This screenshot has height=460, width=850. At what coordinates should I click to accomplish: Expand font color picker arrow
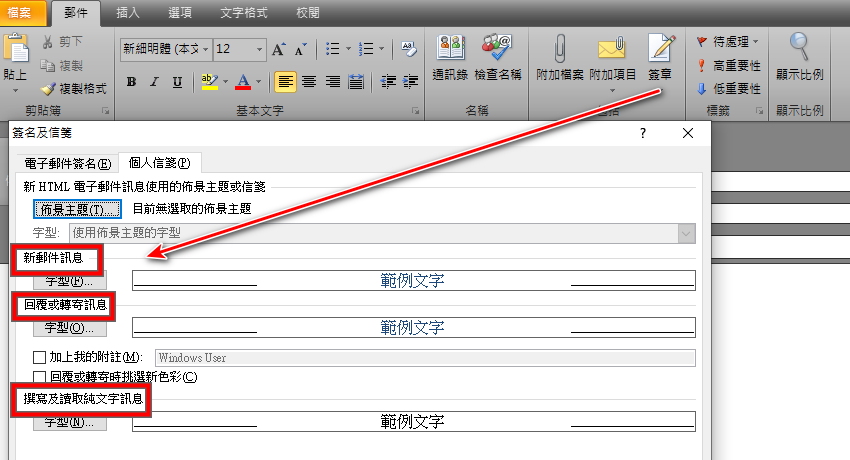tap(258, 82)
